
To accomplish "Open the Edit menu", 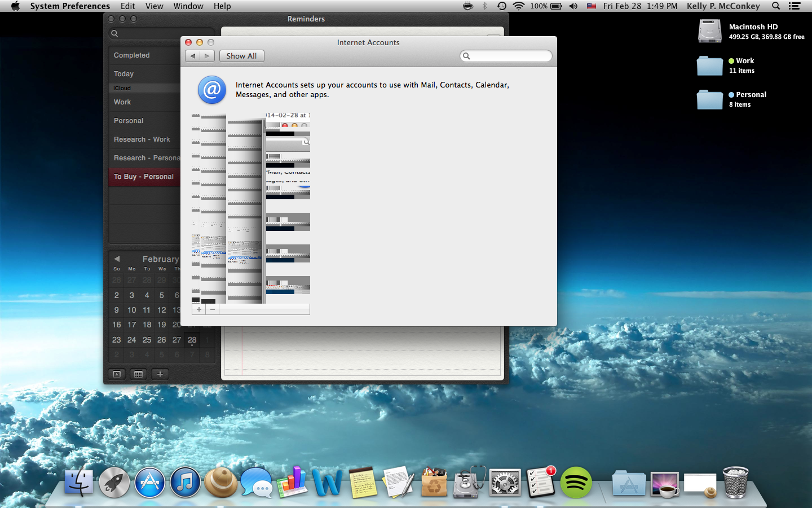I will pyautogui.click(x=128, y=6).
